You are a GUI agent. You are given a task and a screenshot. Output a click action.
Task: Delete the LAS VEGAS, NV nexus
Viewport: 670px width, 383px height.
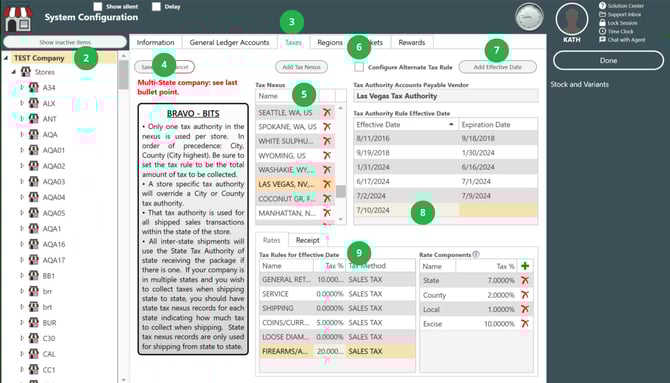tap(327, 184)
